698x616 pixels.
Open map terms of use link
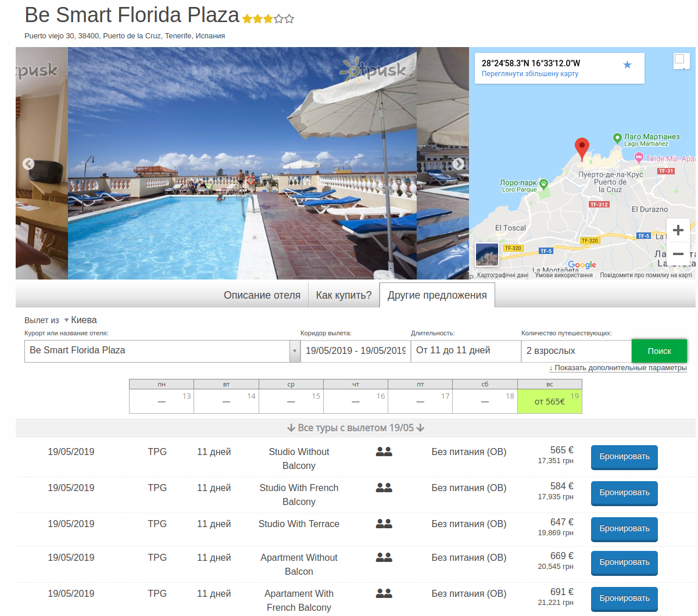click(x=564, y=275)
